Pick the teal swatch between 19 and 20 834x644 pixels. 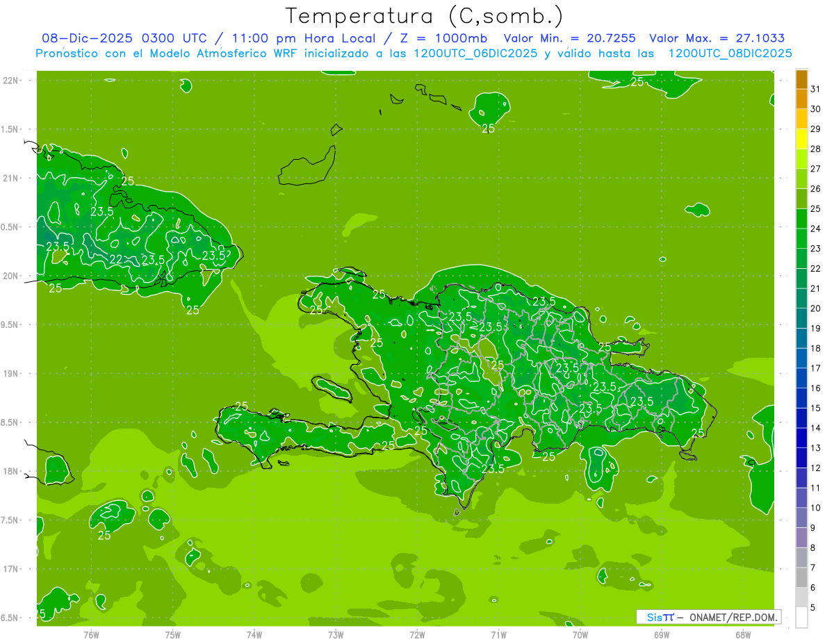pos(801,319)
